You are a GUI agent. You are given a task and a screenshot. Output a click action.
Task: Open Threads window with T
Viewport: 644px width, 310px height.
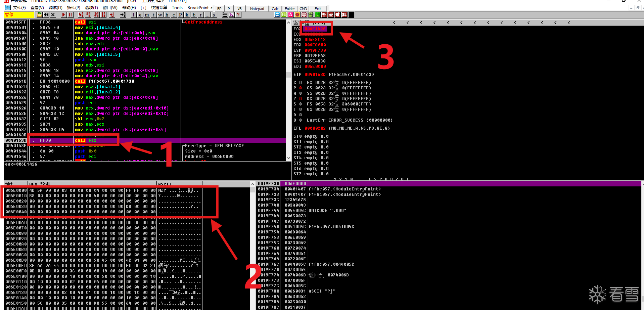tap(154, 15)
